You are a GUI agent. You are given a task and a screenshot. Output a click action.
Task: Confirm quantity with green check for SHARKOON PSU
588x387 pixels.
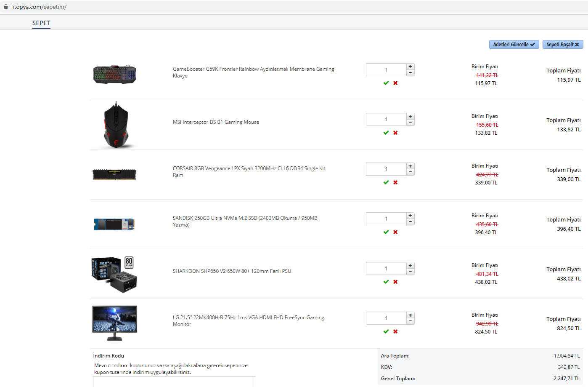386,282
